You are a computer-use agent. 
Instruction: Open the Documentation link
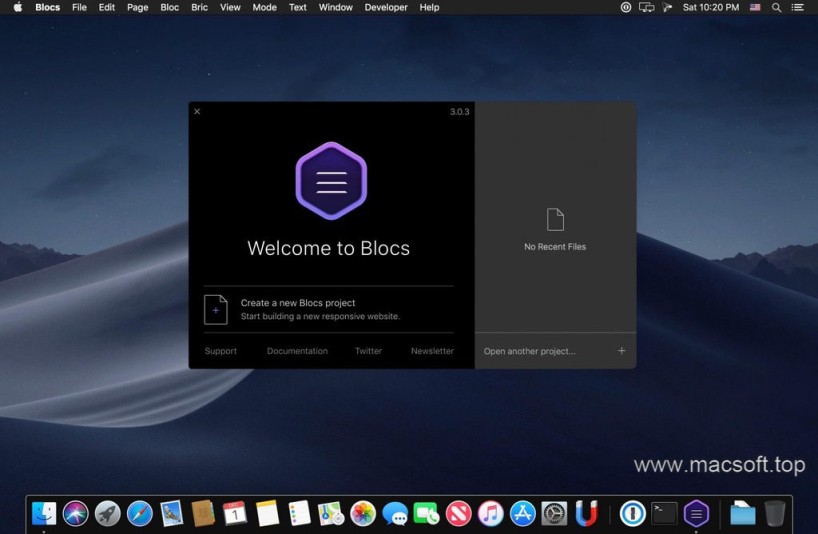[297, 351]
